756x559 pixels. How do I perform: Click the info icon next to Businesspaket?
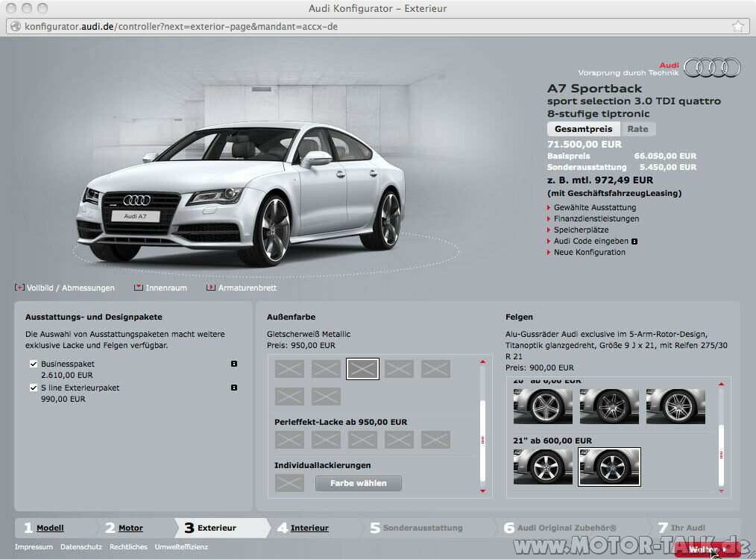point(234,364)
